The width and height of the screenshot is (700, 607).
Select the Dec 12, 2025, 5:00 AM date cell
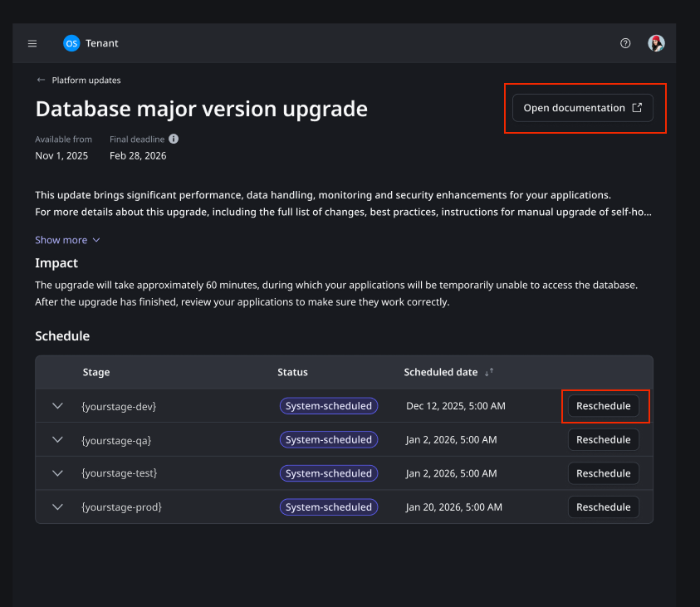tap(456, 406)
